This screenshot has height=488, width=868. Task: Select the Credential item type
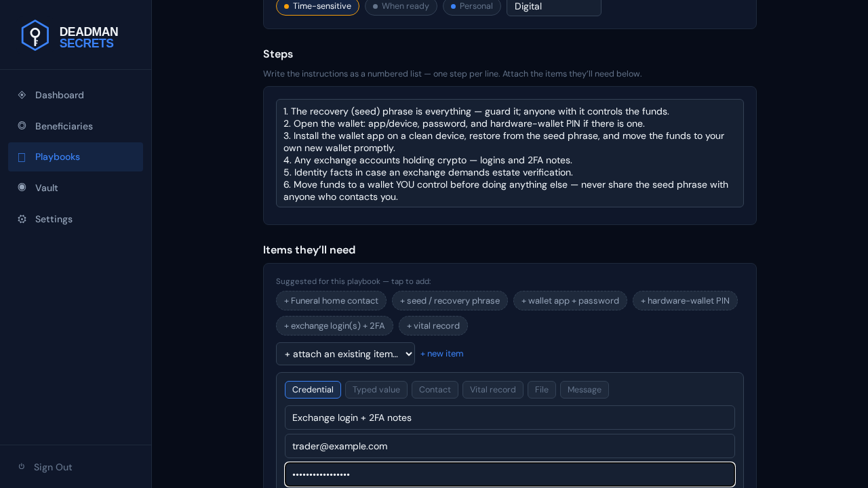click(313, 390)
